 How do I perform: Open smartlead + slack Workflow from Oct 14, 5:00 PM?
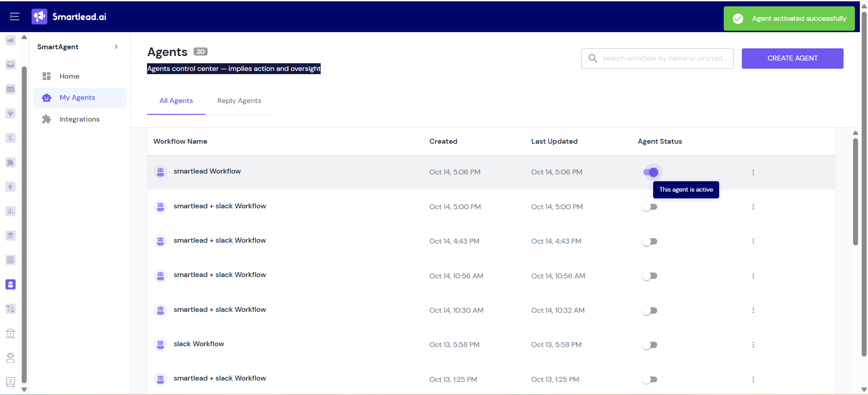[x=220, y=206]
